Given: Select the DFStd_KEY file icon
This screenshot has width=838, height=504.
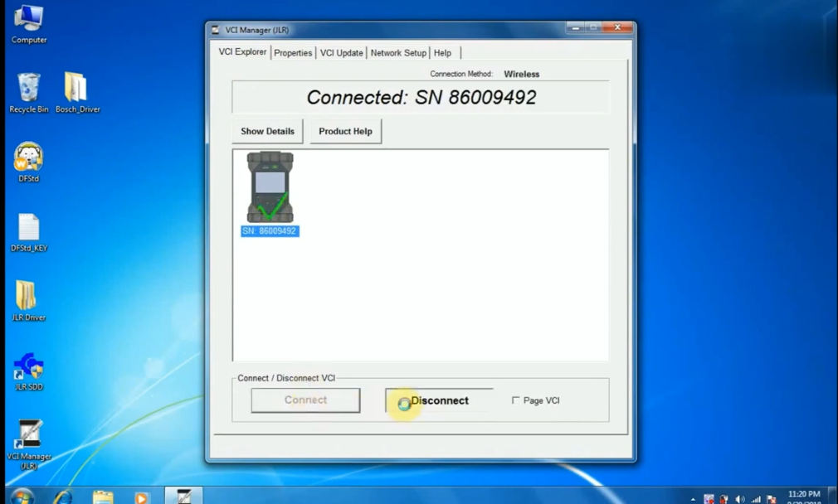Looking at the screenshot, I should click(28, 232).
